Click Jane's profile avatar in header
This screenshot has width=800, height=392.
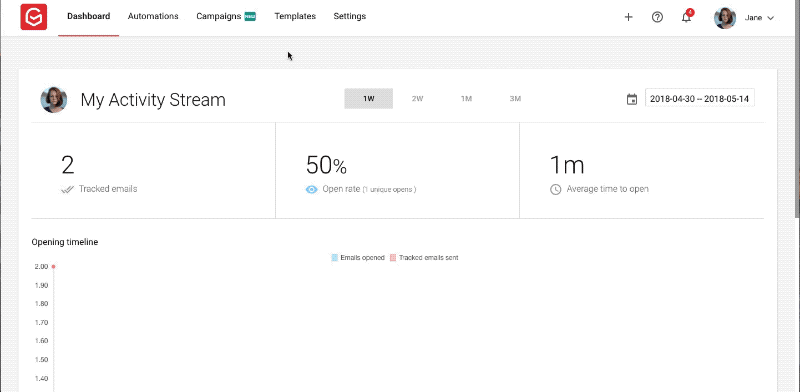click(724, 18)
